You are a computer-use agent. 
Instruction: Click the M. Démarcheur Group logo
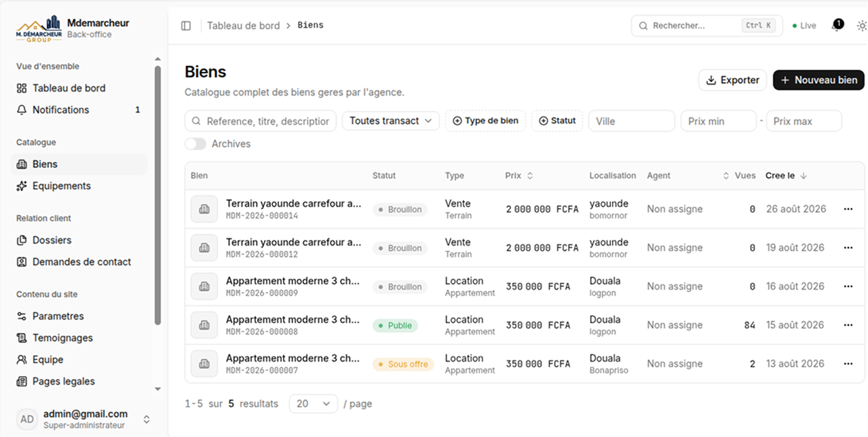tap(39, 29)
